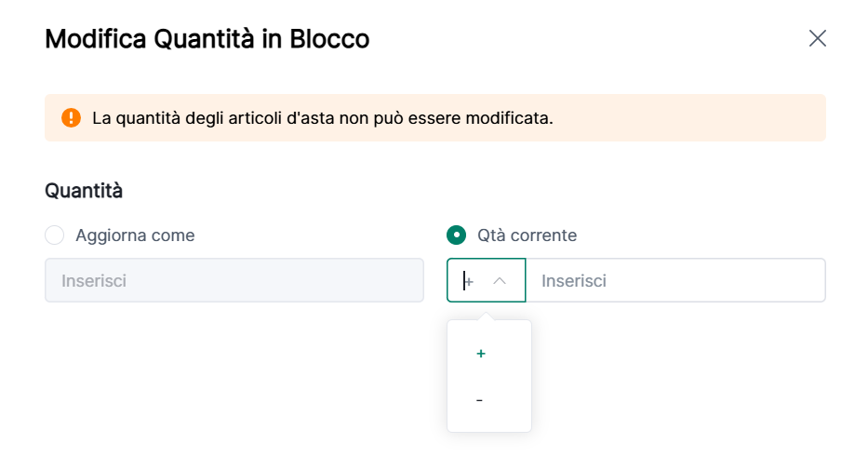868x457 pixels.
Task: Choose the '-' option from the dropdown list
Action: [x=480, y=400]
